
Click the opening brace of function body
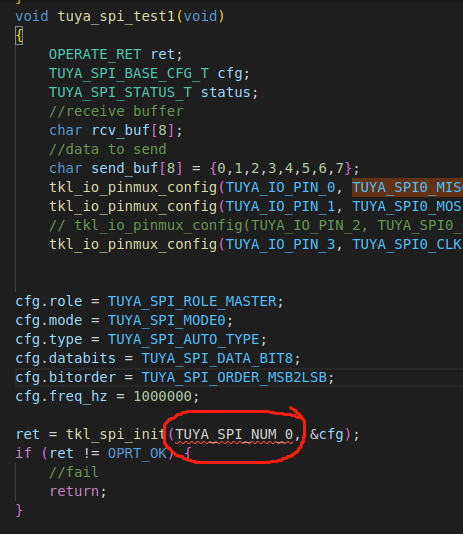(19, 36)
